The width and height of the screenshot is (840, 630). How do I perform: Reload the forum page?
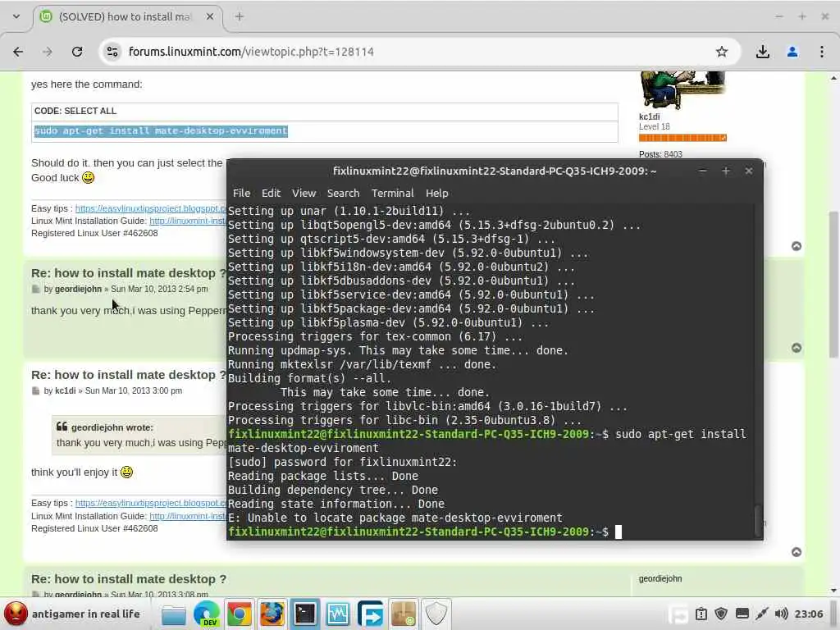pyautogui.click(x=77, y=52)
